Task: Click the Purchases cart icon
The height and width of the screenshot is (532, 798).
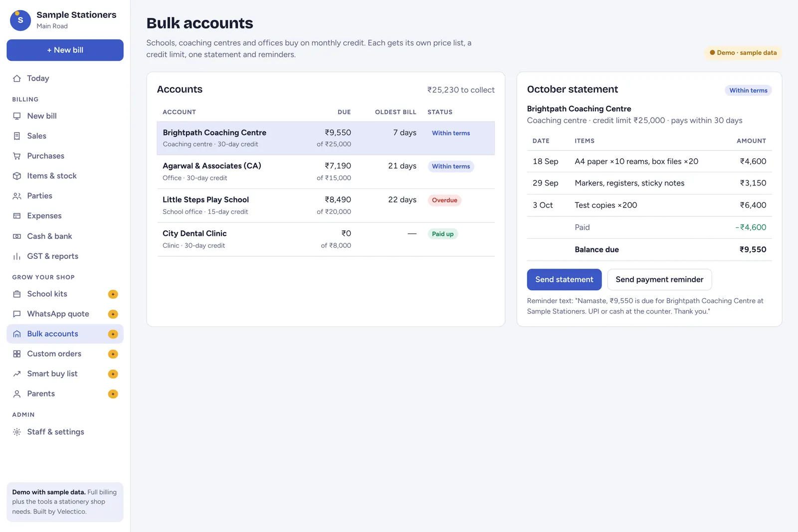Action: click(17, 156)
